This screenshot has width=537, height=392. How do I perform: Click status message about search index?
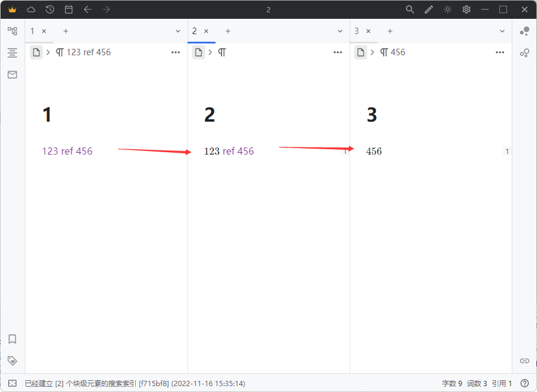point(135,383)
